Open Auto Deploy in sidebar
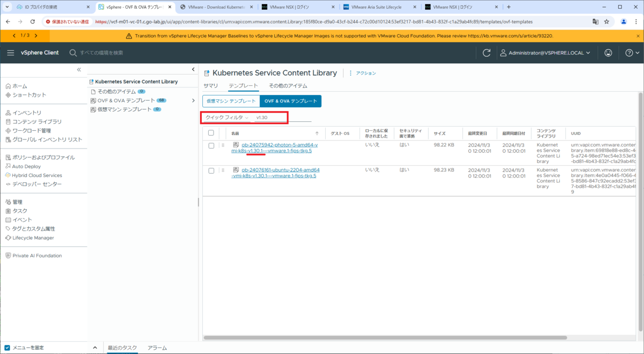The height and width of the screenshot is (354, 644). tap(26, 166)
